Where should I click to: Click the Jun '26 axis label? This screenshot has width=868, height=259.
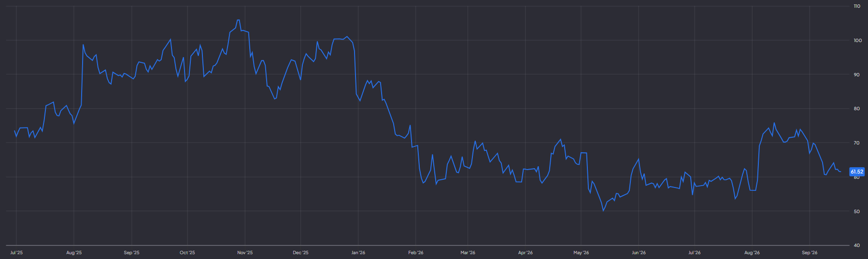639,253
